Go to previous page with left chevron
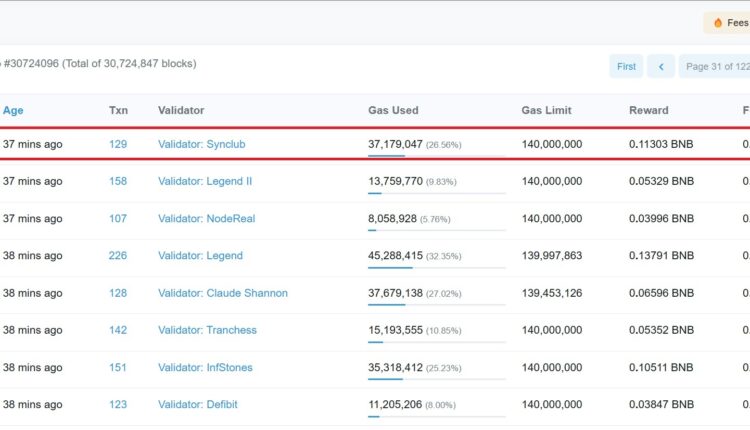Image resolution: width=750 pixels, height=430 pixels. pyautogui.click(x=660, y=66)
